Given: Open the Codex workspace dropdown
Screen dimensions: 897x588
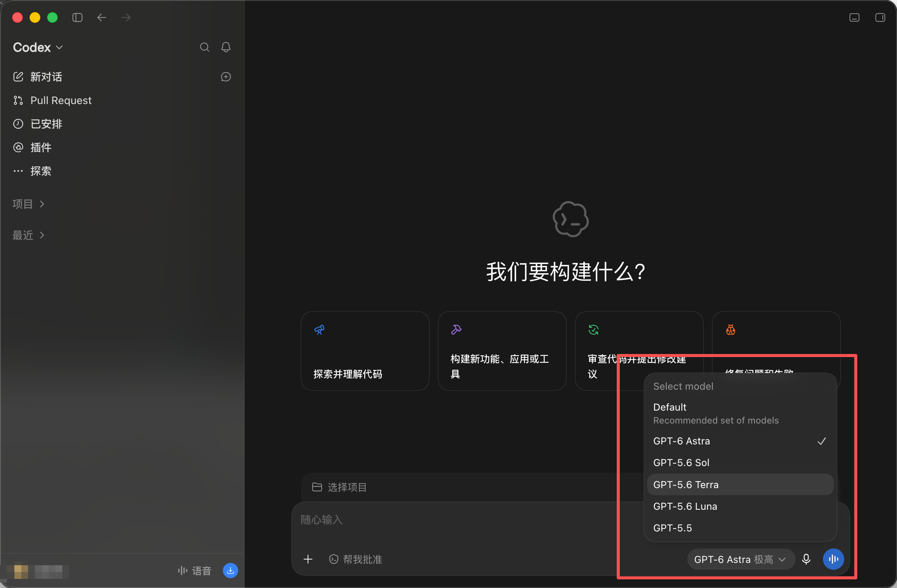Looking at the screenshot, I should 38,47.
